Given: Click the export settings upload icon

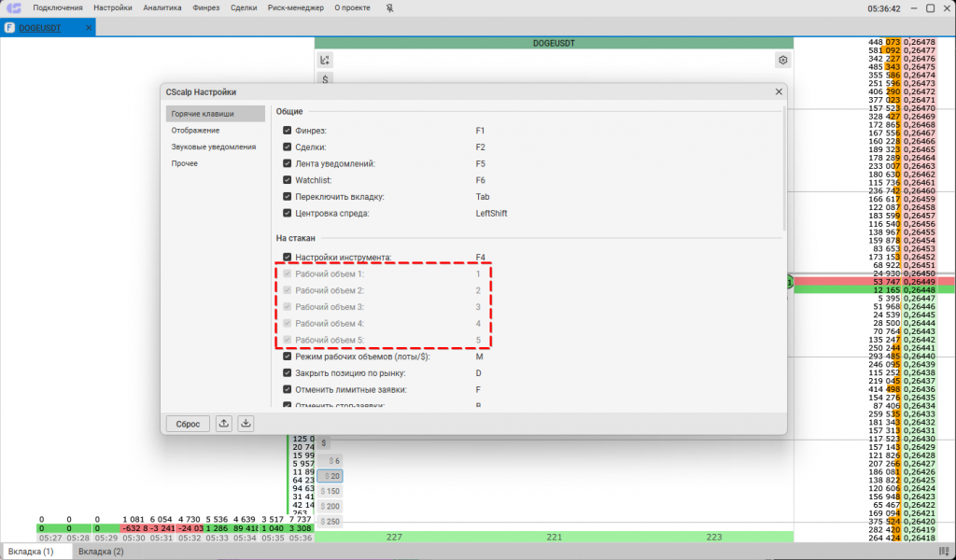Looking at the screenshot, I should click(224, 423).
